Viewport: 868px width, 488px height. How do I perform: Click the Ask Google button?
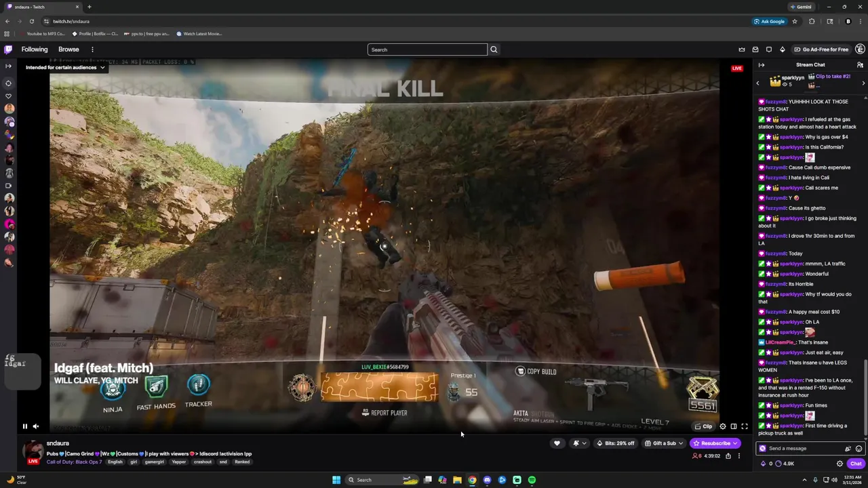pos(769,21)
